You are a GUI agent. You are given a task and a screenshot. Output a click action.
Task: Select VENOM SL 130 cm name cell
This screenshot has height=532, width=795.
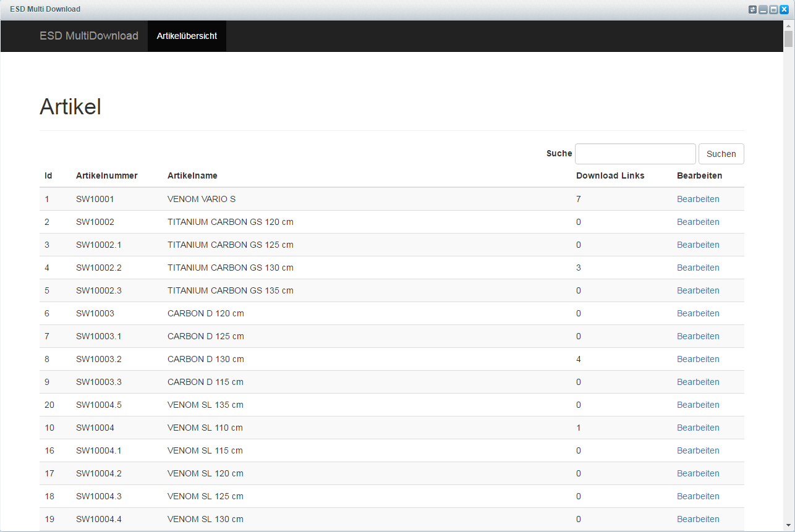(205, 519)
